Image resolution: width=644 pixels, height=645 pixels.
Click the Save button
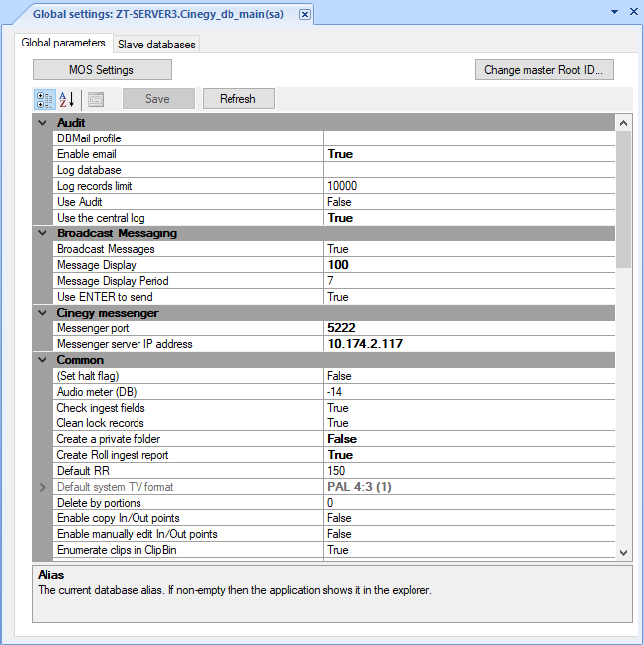(x=158, y=99)
